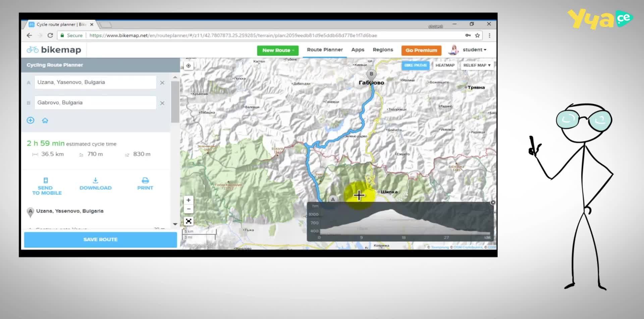
Task: Expand the New Route dropdown
Action: click(278, 50)
